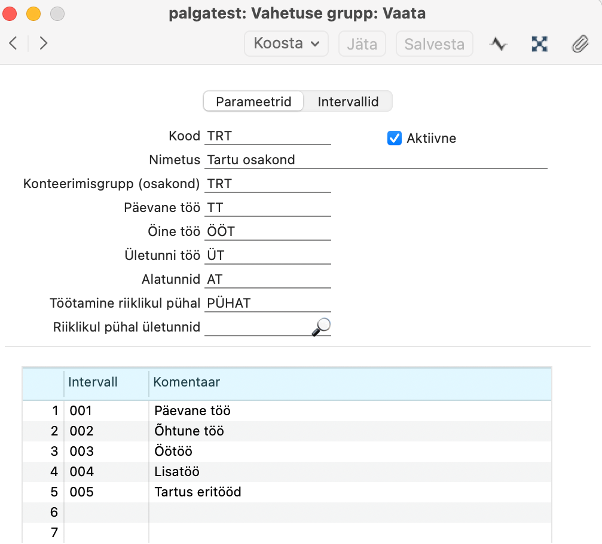Click the four-arrow expand icon in toolbar

(x=539, y=44)
